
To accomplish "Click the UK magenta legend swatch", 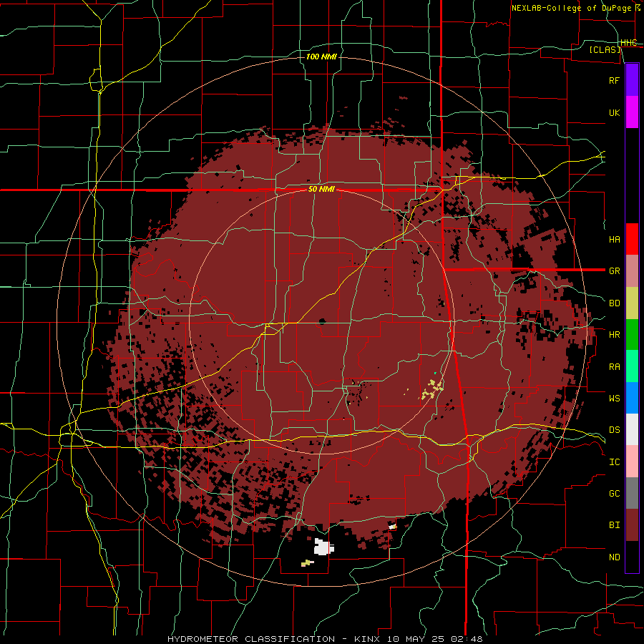I will click(x=632, y=112).
